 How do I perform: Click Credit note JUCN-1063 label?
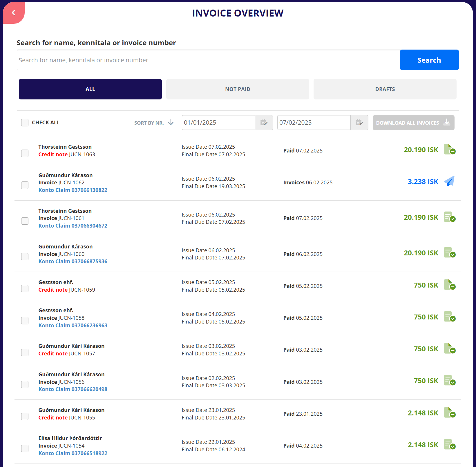67,155
